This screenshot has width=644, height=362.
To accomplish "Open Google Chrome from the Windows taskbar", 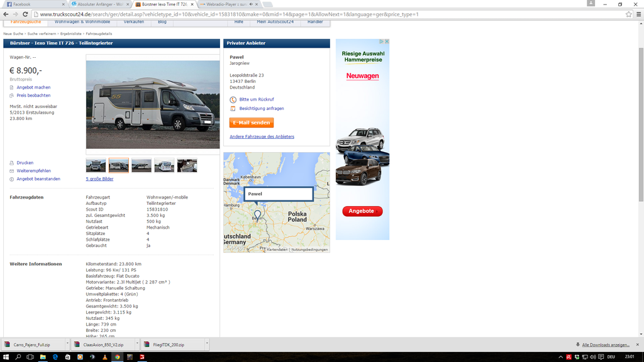I will [x=117, y=357].
